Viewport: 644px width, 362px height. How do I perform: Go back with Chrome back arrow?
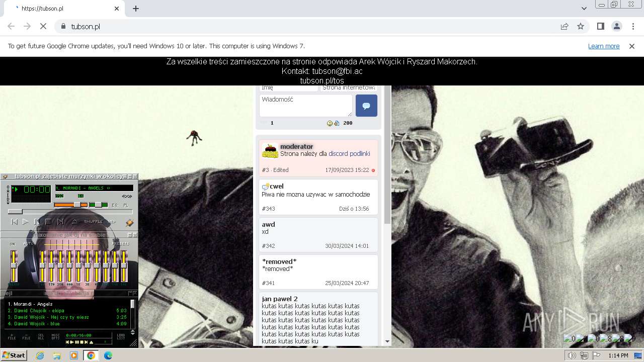(11, 26)
